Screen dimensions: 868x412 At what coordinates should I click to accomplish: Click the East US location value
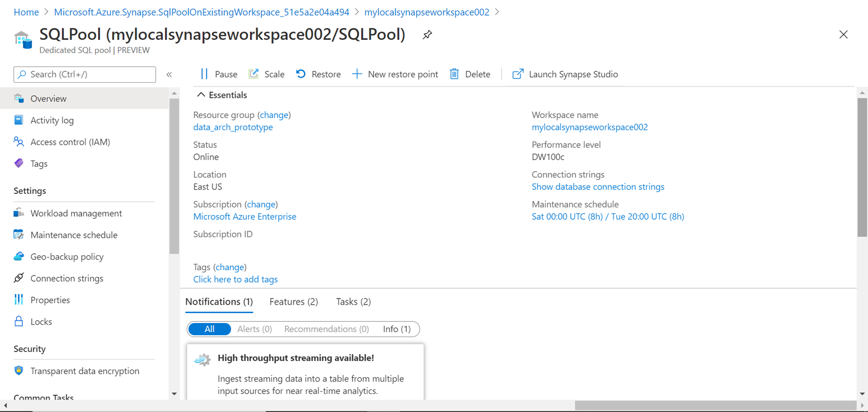point(208,186)
